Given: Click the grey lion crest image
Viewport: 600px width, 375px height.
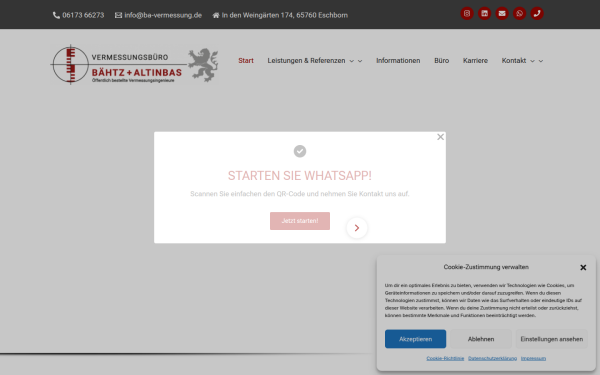Looking at the screenshot, I should (203, 65).
